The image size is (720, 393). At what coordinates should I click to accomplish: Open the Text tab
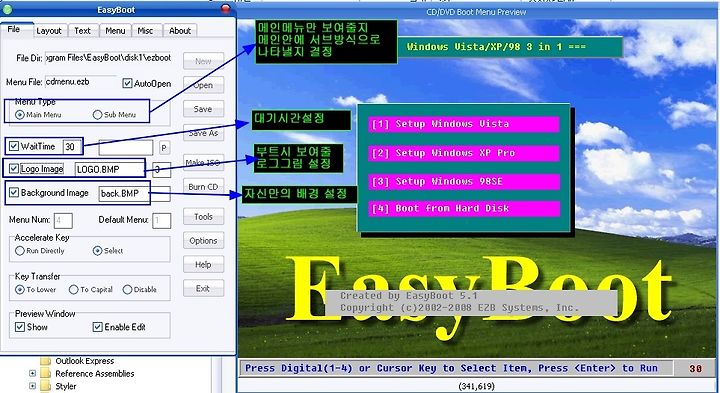click(83, 30)
